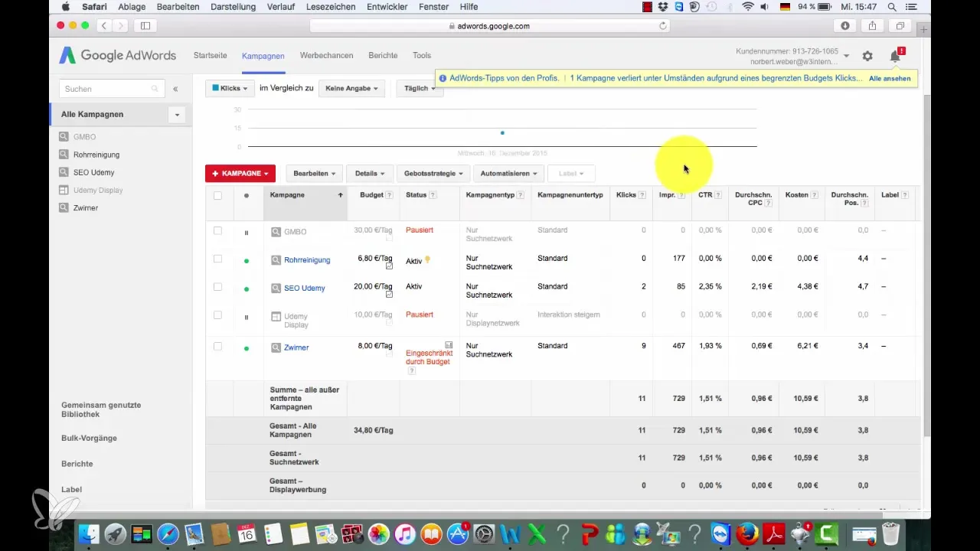Open Gemeinsam genutzte Bibliothek in sidebar
980x551 pixels.
pos(101,409)
